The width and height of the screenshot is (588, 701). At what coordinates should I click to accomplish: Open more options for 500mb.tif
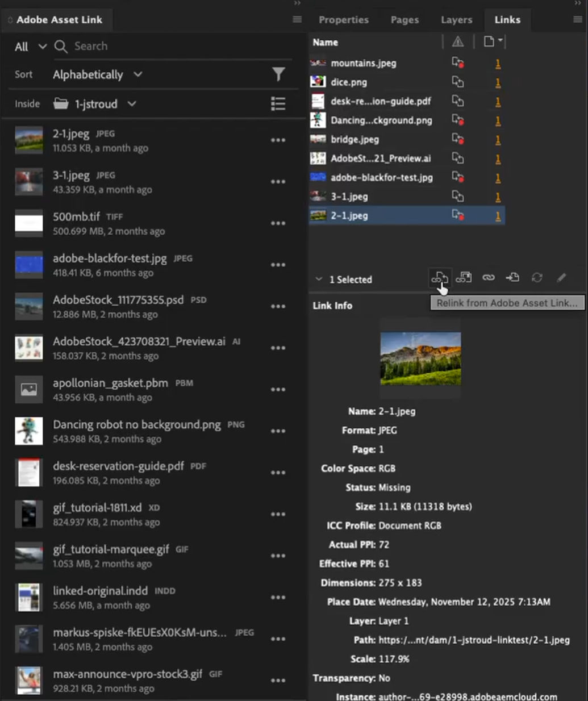point(278,223)
